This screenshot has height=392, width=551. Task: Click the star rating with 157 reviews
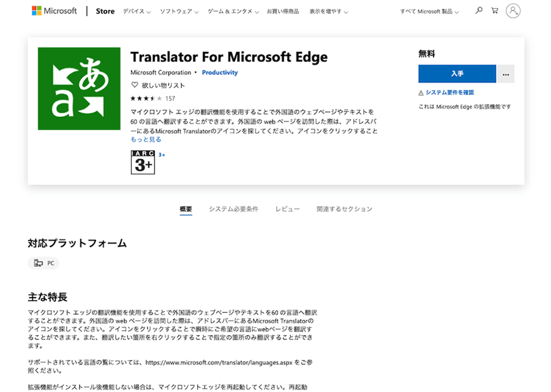pos(152,99)
